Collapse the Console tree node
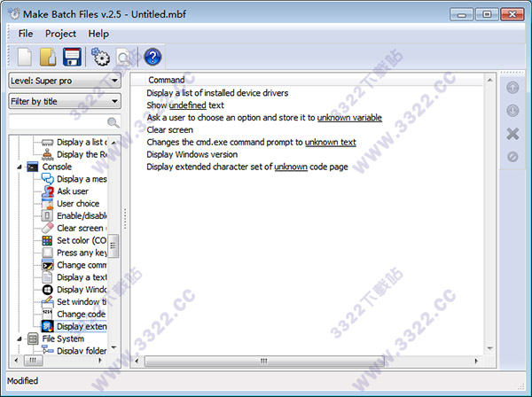The height and width of the screenshot is (397, 532). coord(20,167)
